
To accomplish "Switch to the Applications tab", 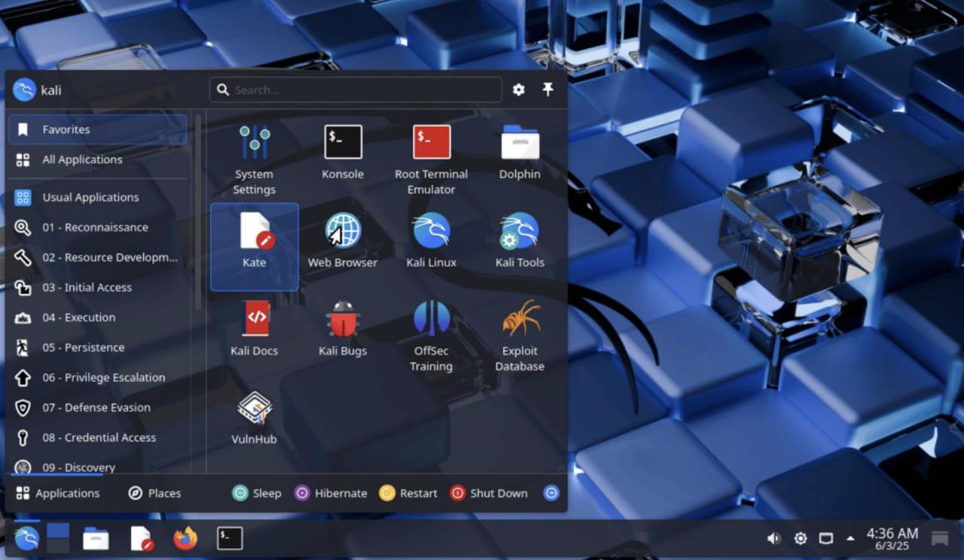I will [57, 493].
